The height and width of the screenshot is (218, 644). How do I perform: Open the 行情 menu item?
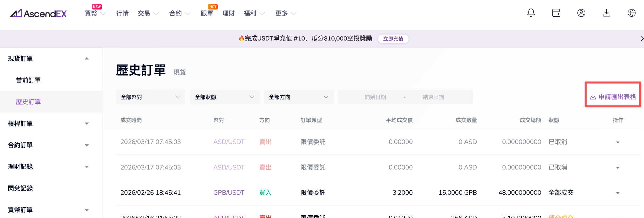[122, 13]
